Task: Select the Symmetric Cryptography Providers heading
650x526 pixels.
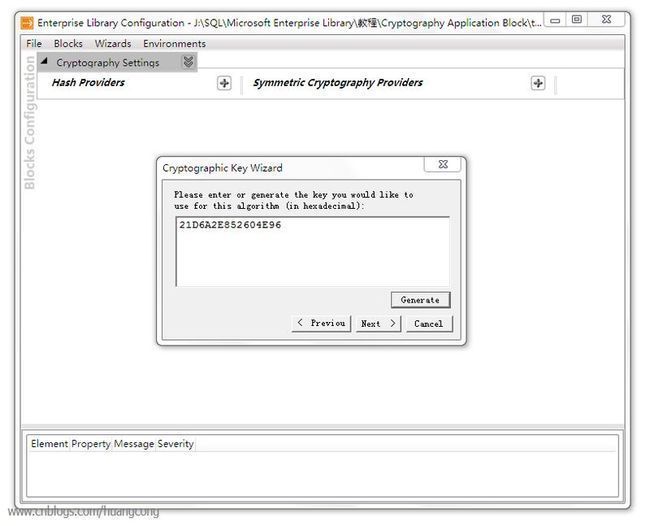Action: (338, 82)
